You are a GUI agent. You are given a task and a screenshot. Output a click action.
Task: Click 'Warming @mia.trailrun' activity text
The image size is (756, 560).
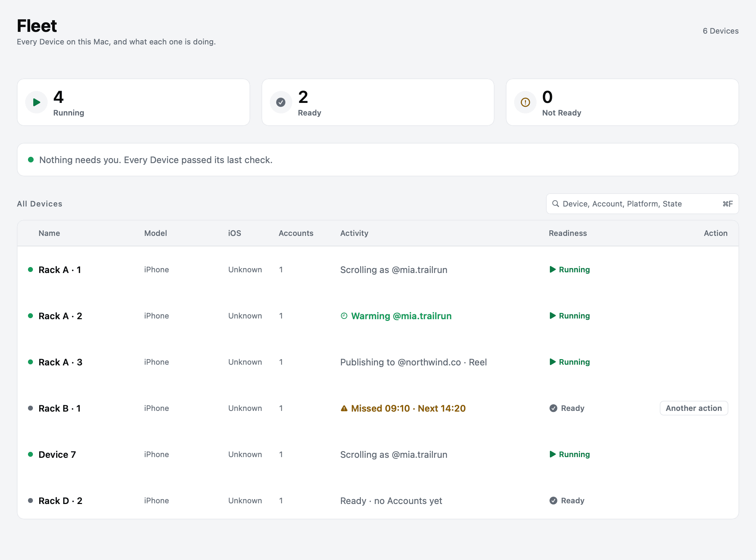tap(401, 316)
